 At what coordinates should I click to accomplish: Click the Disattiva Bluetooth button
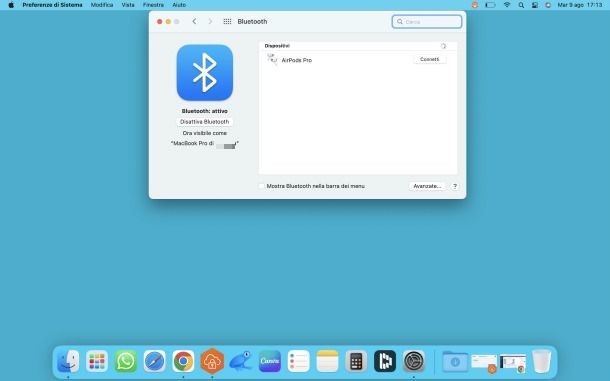(205, 122)
